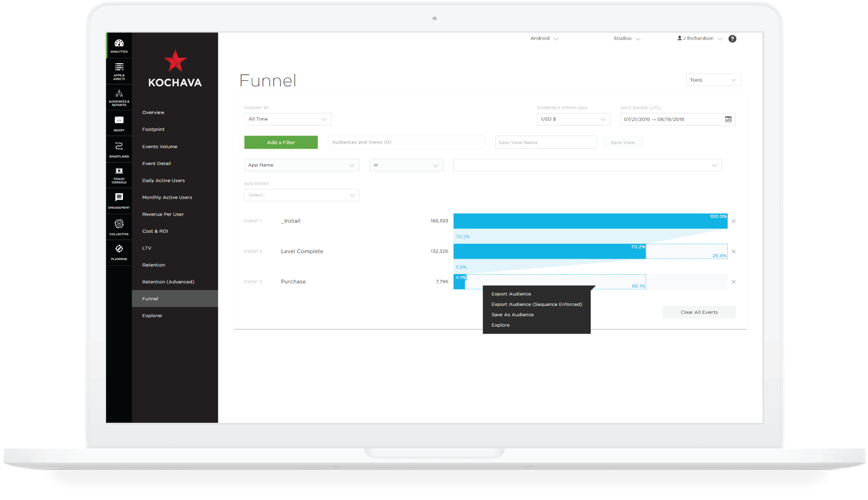Open the SmartLinks icon
868x500 pixels.
[119, 149]
